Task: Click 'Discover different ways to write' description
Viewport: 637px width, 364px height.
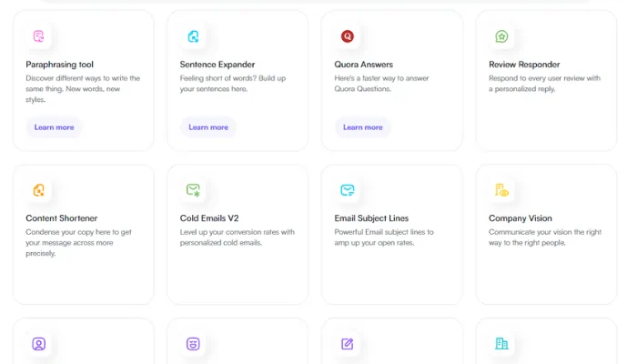Action: point(83,88)
